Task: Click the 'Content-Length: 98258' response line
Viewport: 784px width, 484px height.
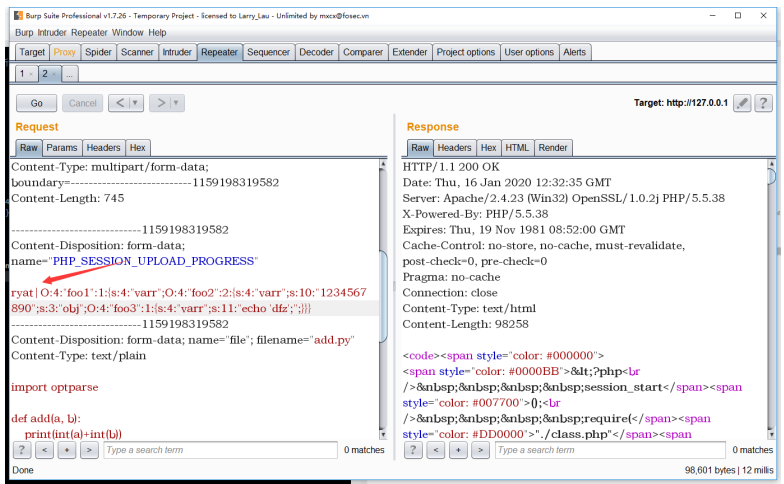Action: [x=466, y=324]
